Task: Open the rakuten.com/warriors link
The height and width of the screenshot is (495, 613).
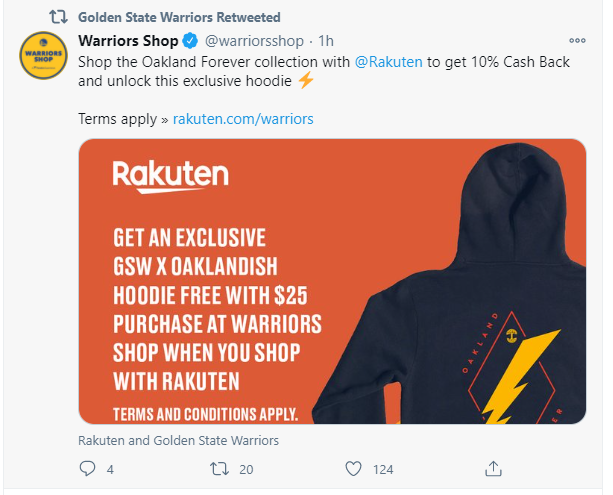Action: [243, 118]
